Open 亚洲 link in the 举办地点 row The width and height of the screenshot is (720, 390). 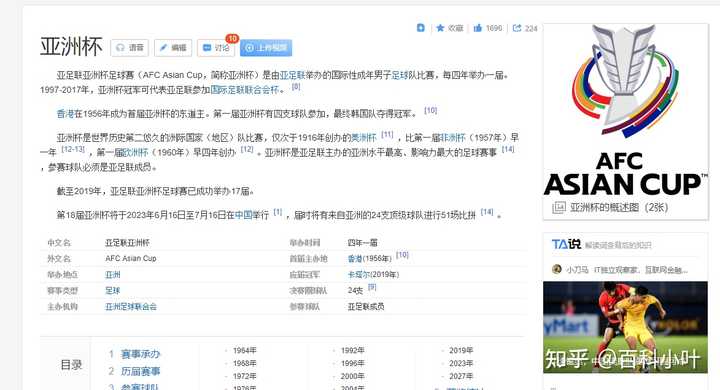(x=113, y=275)
